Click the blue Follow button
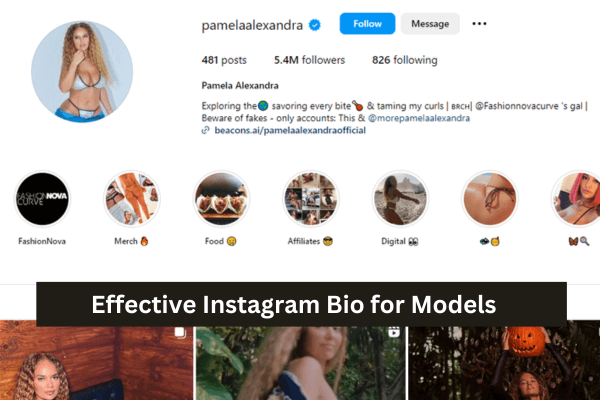600x400 pixels. coord(367,23)
